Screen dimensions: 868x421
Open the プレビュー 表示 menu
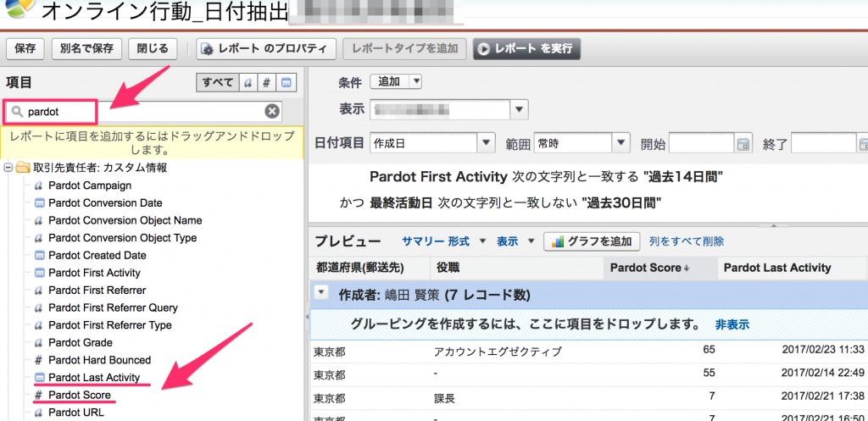click(x=516, y=241)
